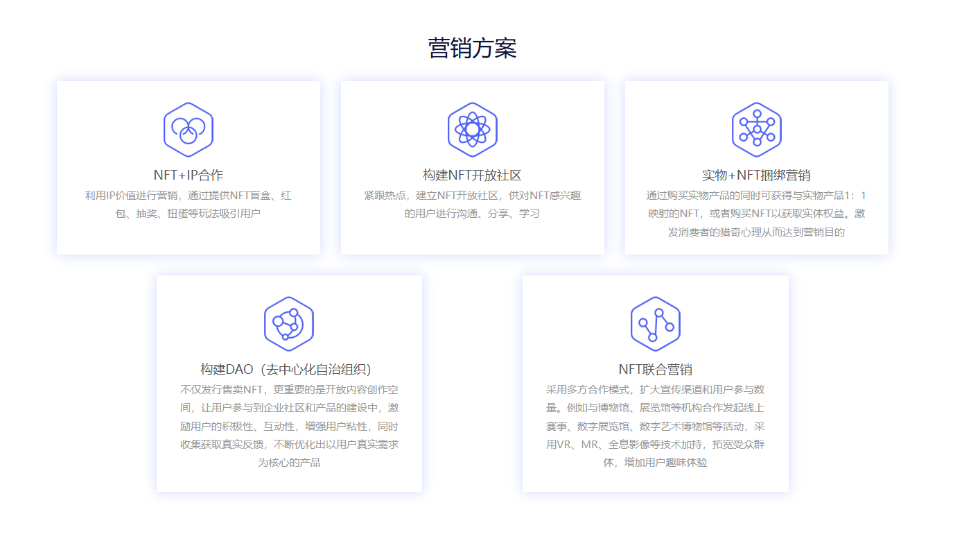Click the line starting 不仅发行售卖NFT

click(x=290, y=389)
